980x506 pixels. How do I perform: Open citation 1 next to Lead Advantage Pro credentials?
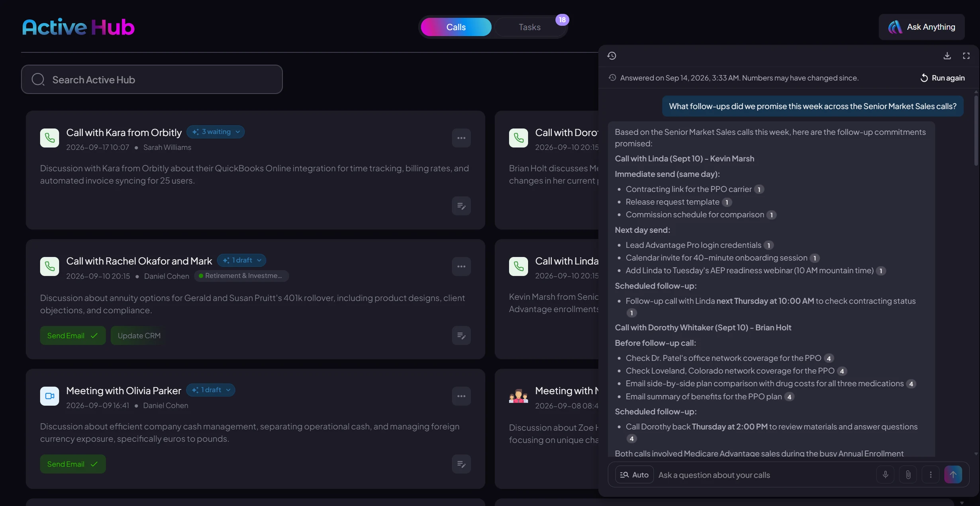(x=768, y=245)
